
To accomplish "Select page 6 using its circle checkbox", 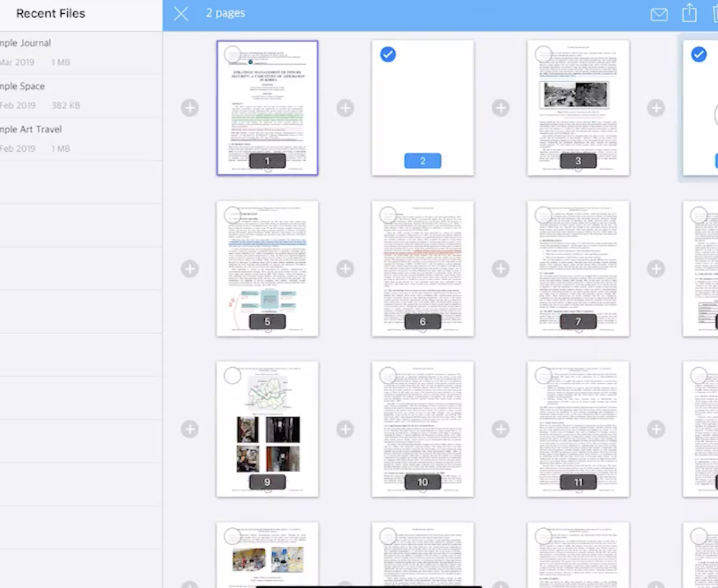I will coord(388,215).
